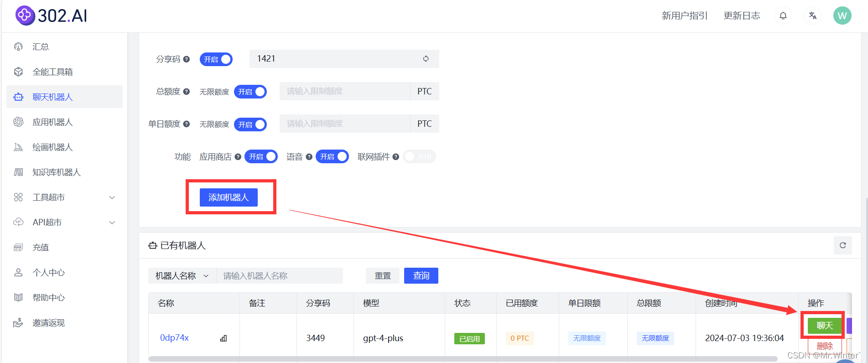Viewport: 868px width, 363px height.
Task: Click the 添加机器人 button
Action: [229, 197]
